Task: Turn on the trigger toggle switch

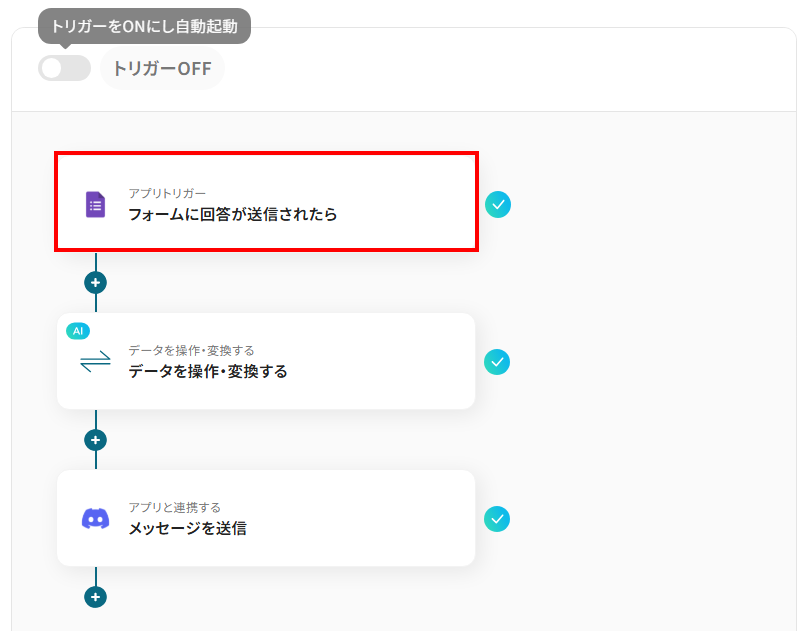Action: [64, 69]
